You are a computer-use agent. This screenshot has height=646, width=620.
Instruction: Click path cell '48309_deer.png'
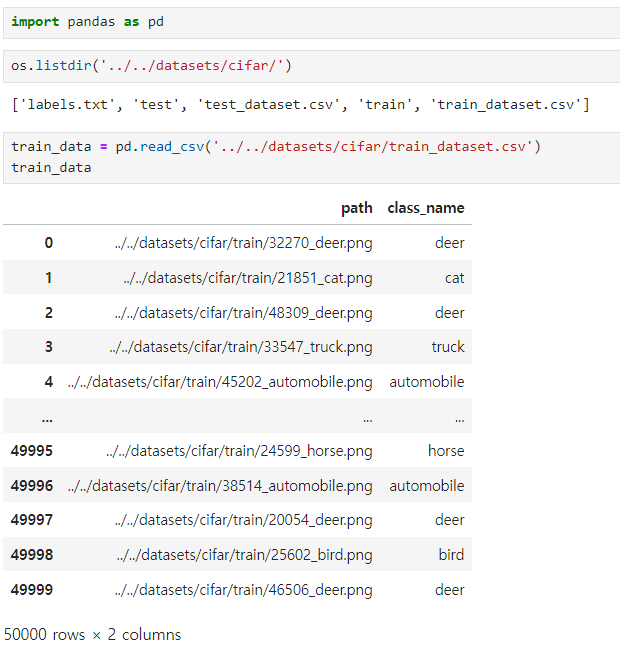pyautogui.click(x=243, y=313)
